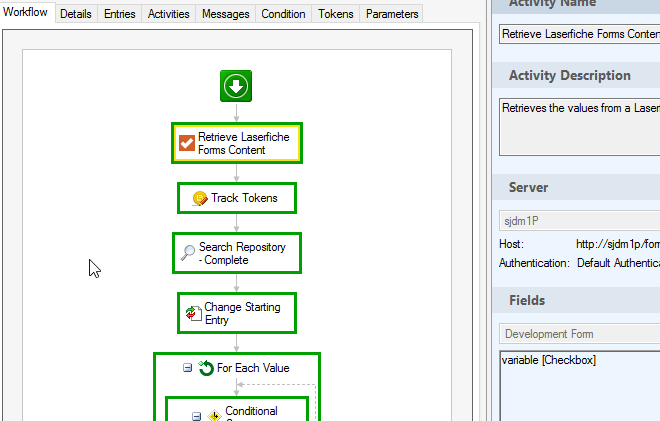Click the Retrieve Laserfiche Forms Content checkmark icon

(x=186, y=143)
